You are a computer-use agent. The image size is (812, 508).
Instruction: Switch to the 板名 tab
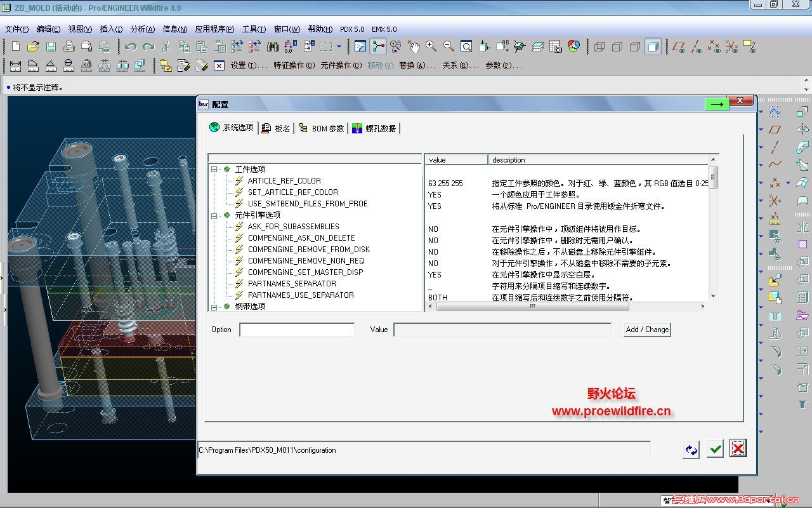point(276,128)
